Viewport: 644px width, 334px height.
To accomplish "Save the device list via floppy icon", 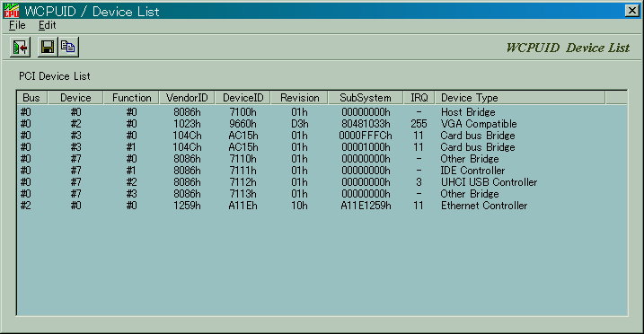I will click(48, 47).
